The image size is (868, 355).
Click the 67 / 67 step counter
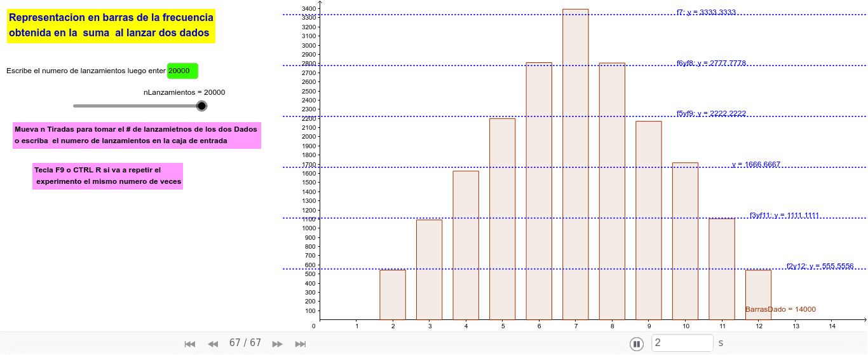pos(245,343)
